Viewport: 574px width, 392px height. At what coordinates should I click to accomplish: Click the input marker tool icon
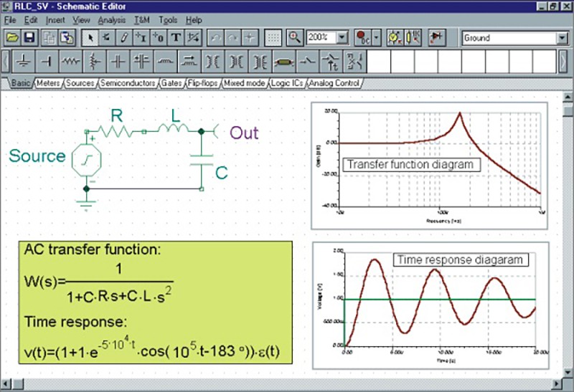(141, 37)
